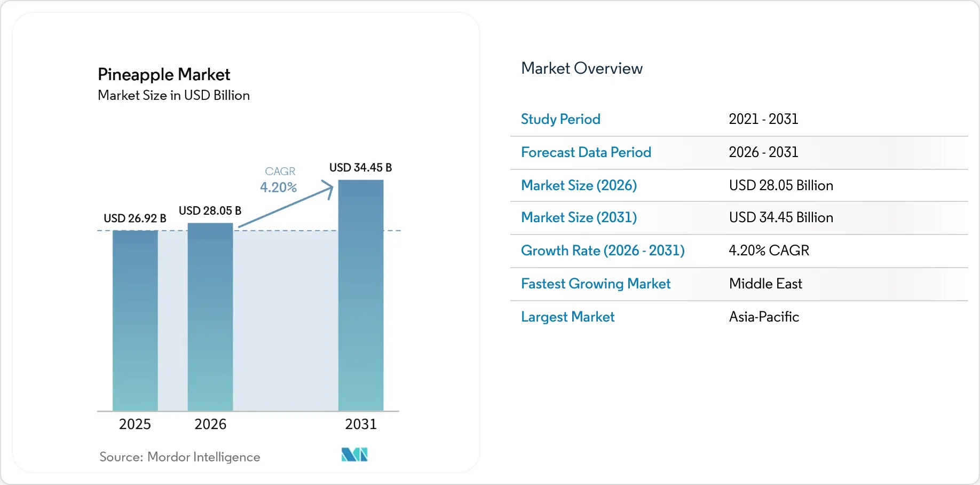The height and width of the screenshot is (485, 980).
Task: Click the CAGR growth arrow
Action: (286, 204)
